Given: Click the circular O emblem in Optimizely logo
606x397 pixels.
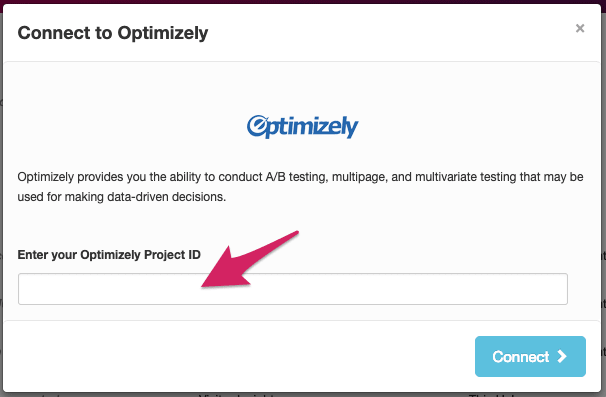Looking at the screenshot, I should (255, 126).
